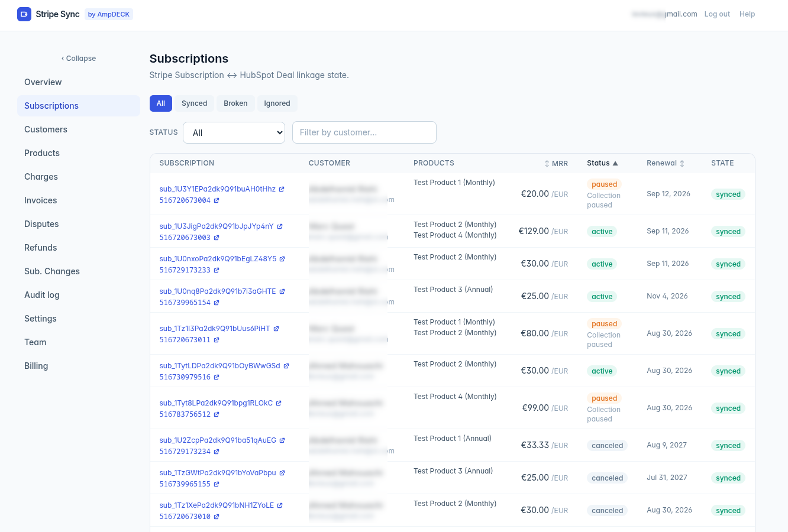
Task: Open Invoices in the sidebar
Action: (x=79, y=200)
